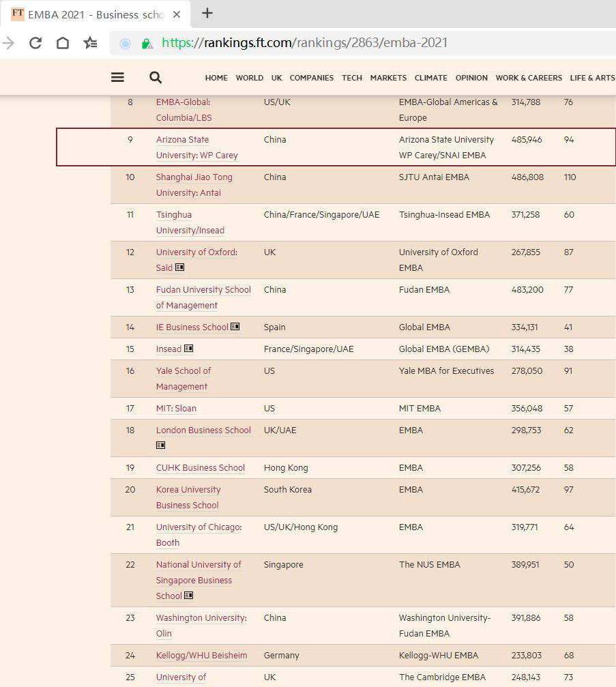Open the University of Chicago: Booth link
The width and height of the screenshot is (616, 687).
coord(199,535)
